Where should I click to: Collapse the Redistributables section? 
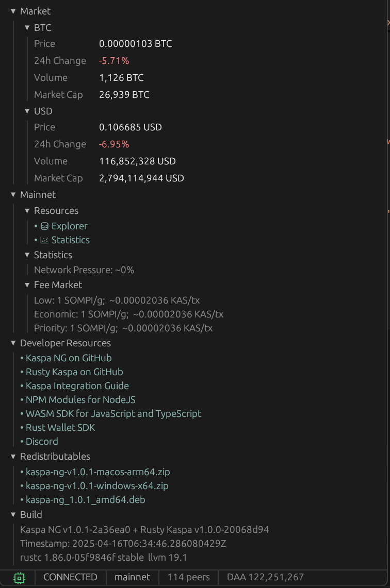point(13,457)
